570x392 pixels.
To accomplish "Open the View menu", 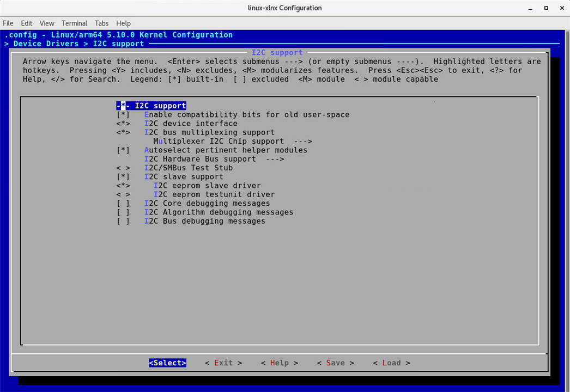I will click(47, 23).
